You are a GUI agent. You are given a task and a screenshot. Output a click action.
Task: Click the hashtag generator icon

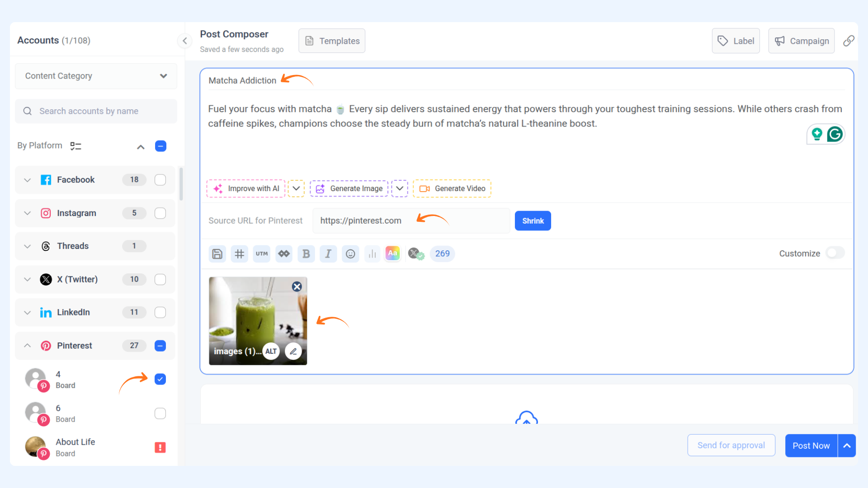[239, 254]
